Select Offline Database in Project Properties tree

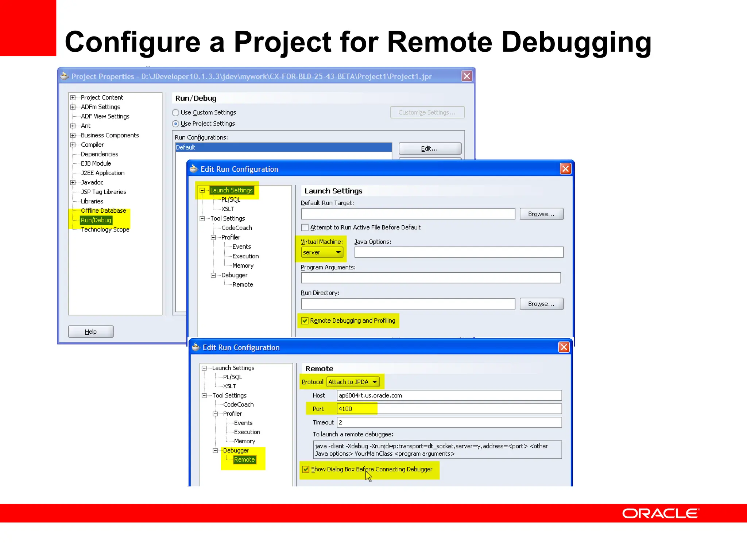pos(104,211)
